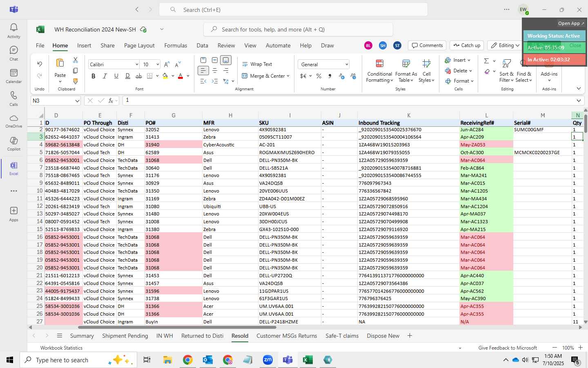The width and height of the screenshot is (588, 368).
Task: Click Give Feedback to Microsoft
Action: pyautogui.click(x=508, y=348)
